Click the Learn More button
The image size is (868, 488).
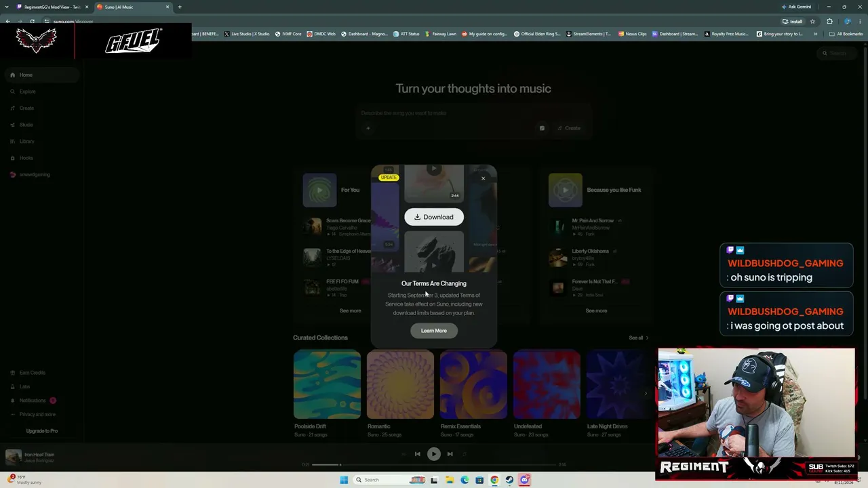[434, 331]
